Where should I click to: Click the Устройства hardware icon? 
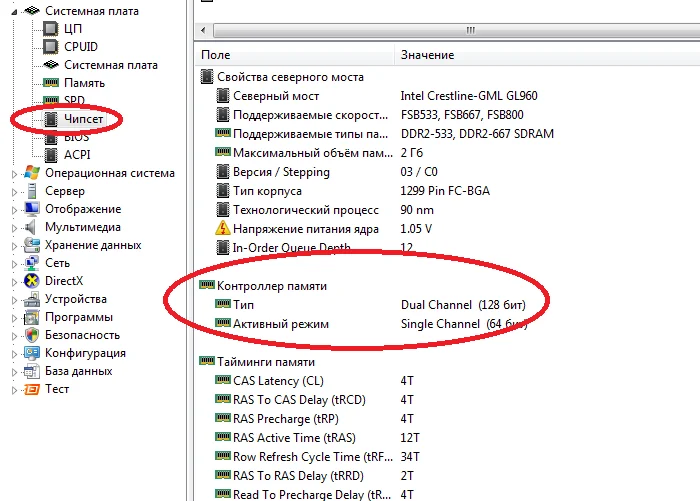click(x=32, y=299)
